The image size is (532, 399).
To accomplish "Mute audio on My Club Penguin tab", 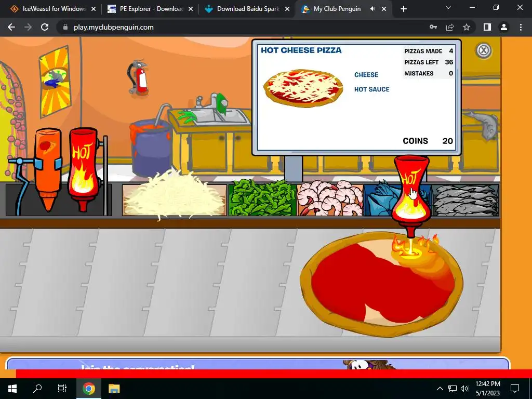I will coord(373,9).
